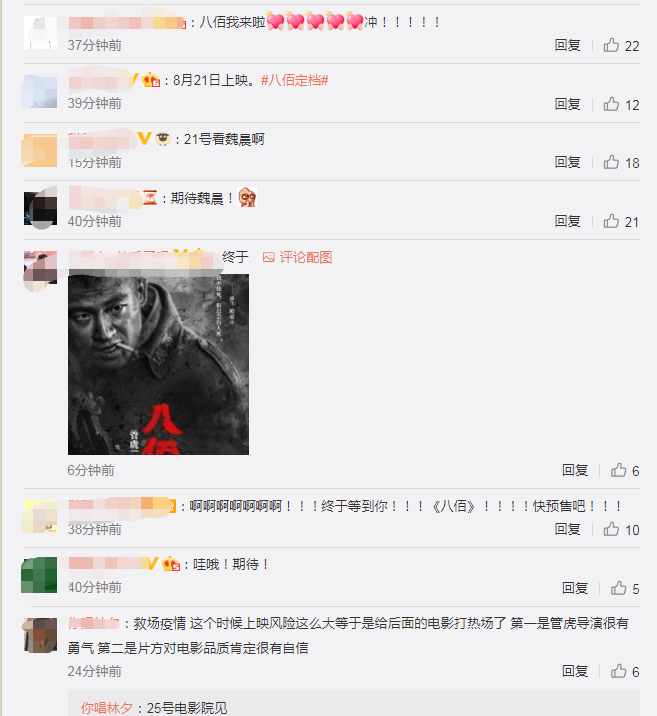This screenshot has height=716, width=657.
Task: Reply to the 8月21日上映 comment
Action: click(568, 104)
